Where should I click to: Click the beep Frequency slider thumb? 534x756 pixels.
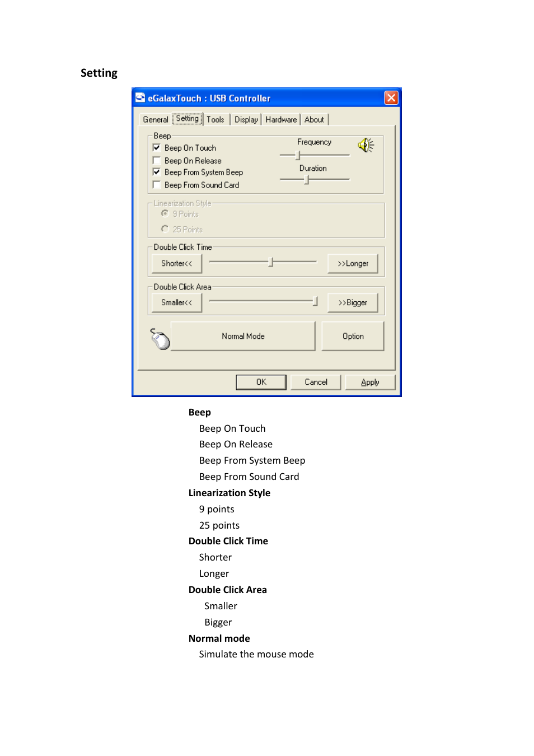coord(298,155)
